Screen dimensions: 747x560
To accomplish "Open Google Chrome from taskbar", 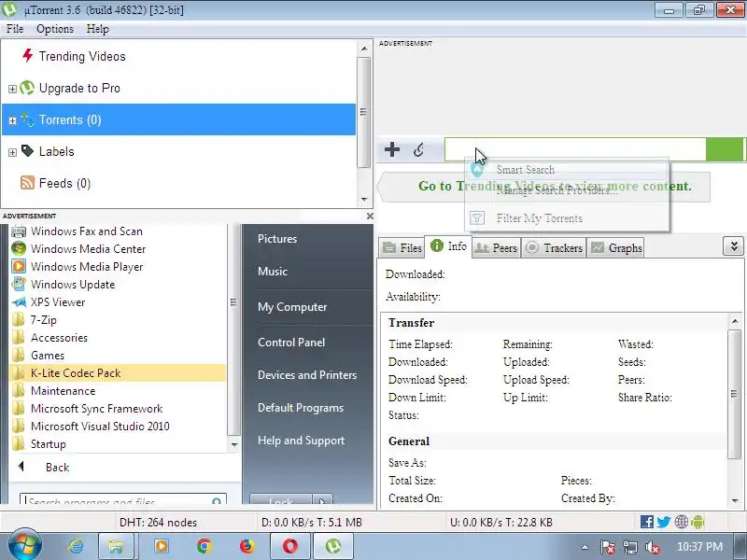I will [204, 546].
